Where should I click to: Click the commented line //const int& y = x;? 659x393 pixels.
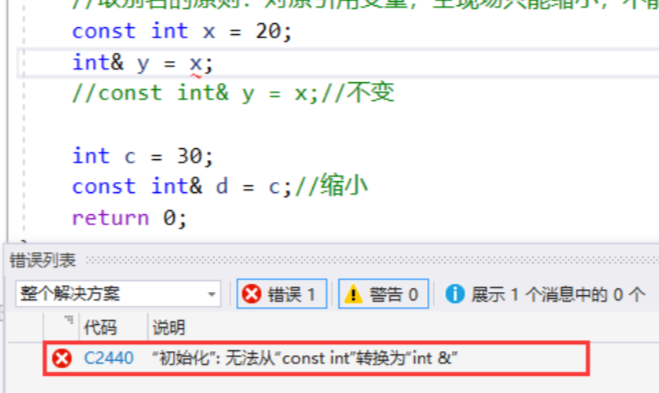click(x=233, y=93)
